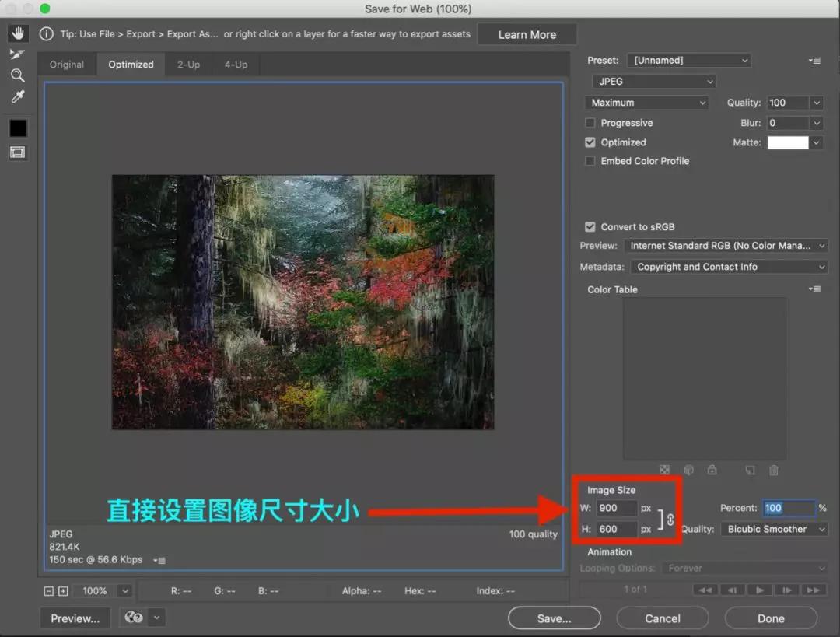Select the Hand tool
This screenshot has height=637, width=840.
click(17, 33)
